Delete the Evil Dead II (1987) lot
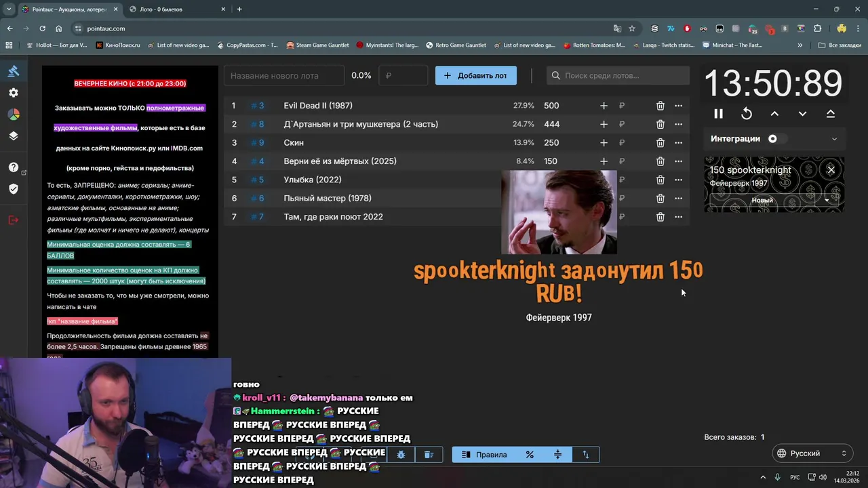The image size is (868, 488). click(660, 106)
